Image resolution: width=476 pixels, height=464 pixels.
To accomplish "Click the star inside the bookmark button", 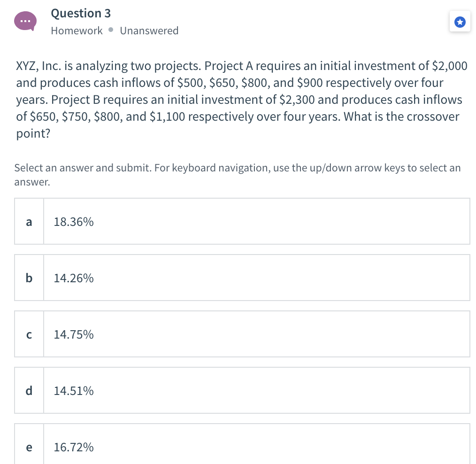I will 460,21.
